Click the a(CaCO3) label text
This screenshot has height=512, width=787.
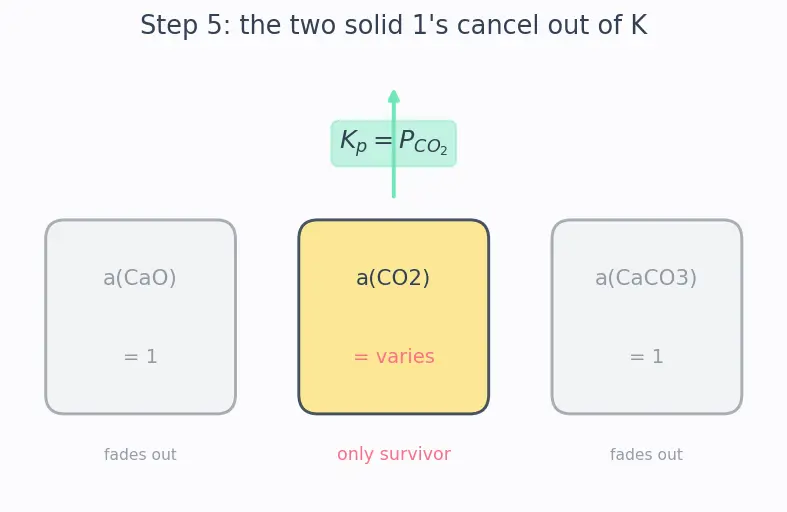[x=646, y=278]
